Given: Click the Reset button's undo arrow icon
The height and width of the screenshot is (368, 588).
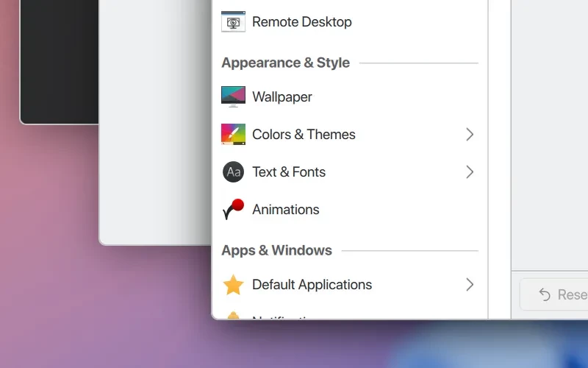Looking at the screenshot, I should (545, 294).
